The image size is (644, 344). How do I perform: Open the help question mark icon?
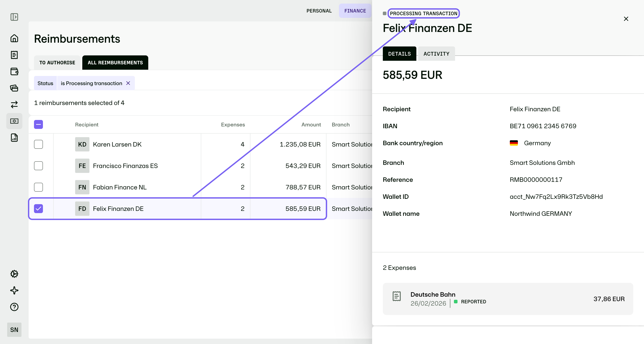[x=14, y=307]
